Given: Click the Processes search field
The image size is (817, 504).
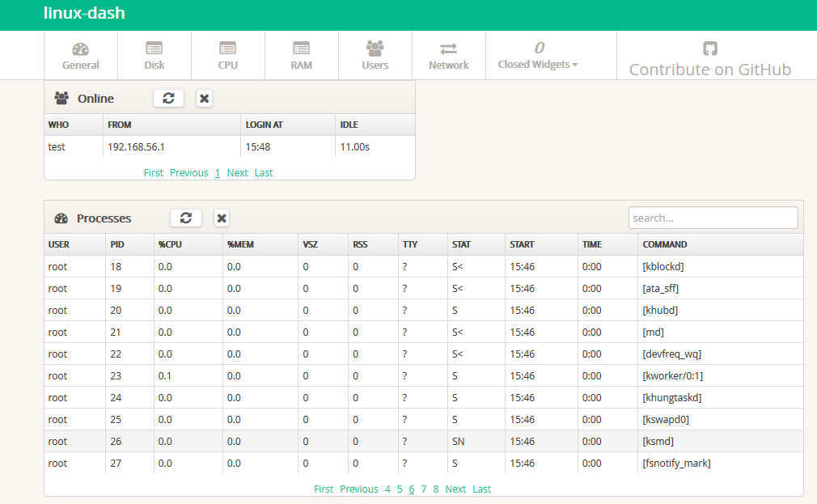Looking at the screenshot, I should click(x=713, y=218).
